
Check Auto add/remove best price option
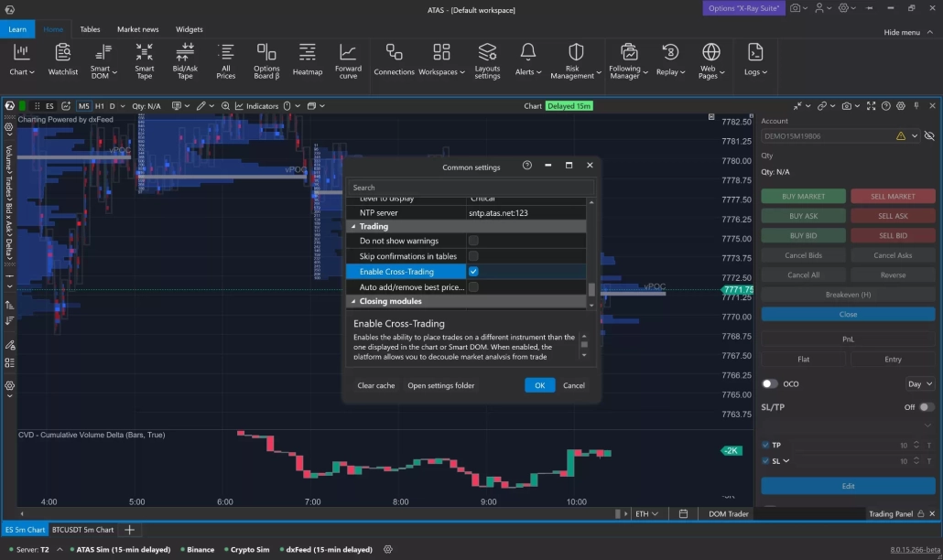[x=473, y=287]
